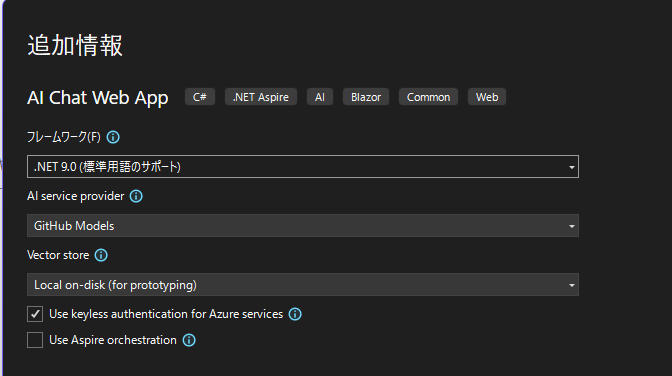Click the info icon beside Vector store
The width and height of the screenshot is (672, 376).
101,255
